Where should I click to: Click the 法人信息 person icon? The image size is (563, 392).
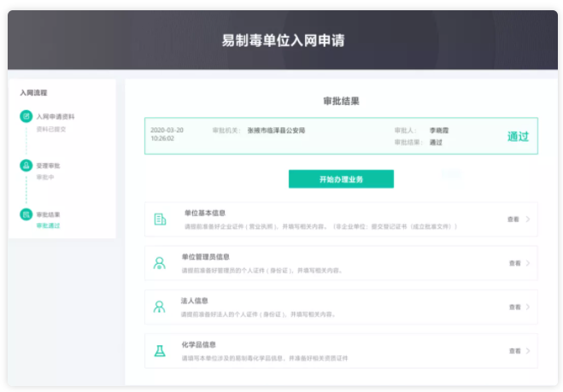(x=160, y=307)
